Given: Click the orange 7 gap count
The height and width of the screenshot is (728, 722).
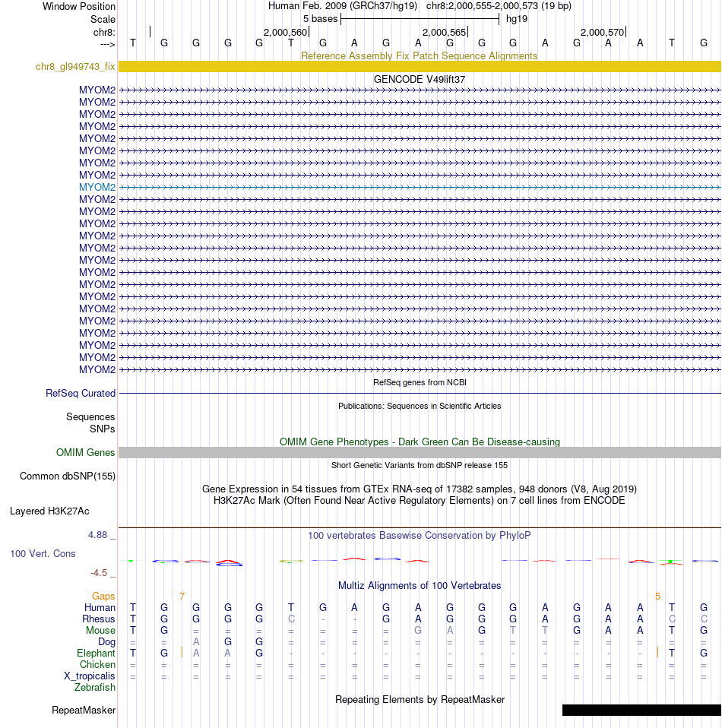Looking at the screenshot, I should click(182, 596).
